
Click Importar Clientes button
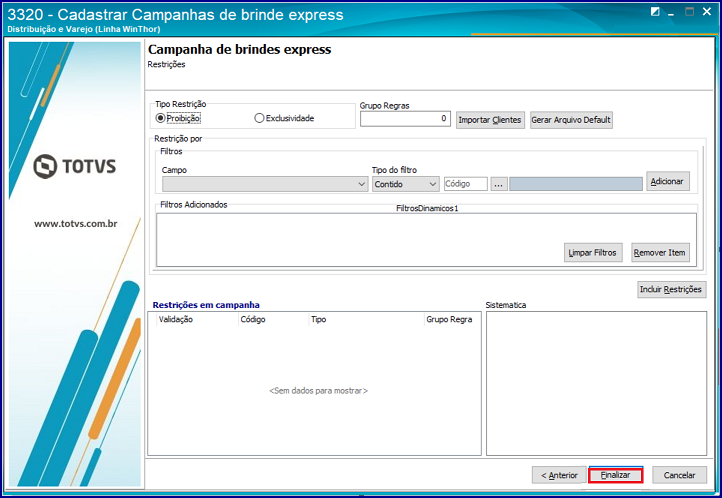(x=490, y=120)
